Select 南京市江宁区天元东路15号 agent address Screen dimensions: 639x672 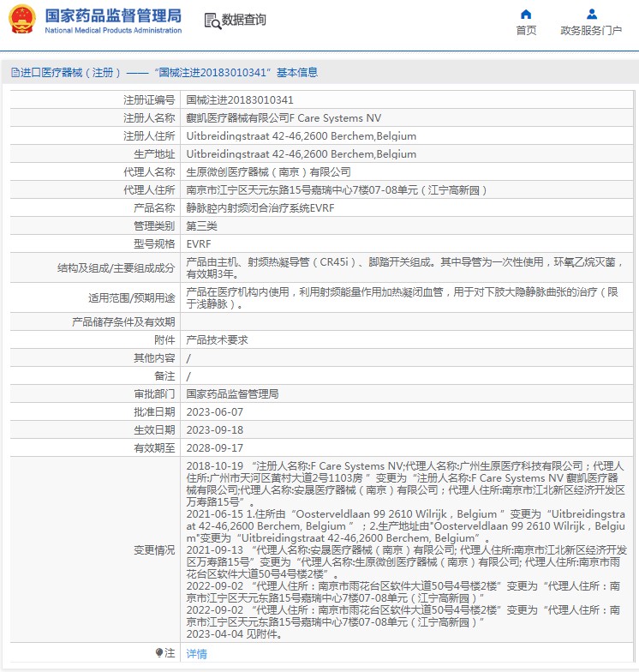pos(337,190)
